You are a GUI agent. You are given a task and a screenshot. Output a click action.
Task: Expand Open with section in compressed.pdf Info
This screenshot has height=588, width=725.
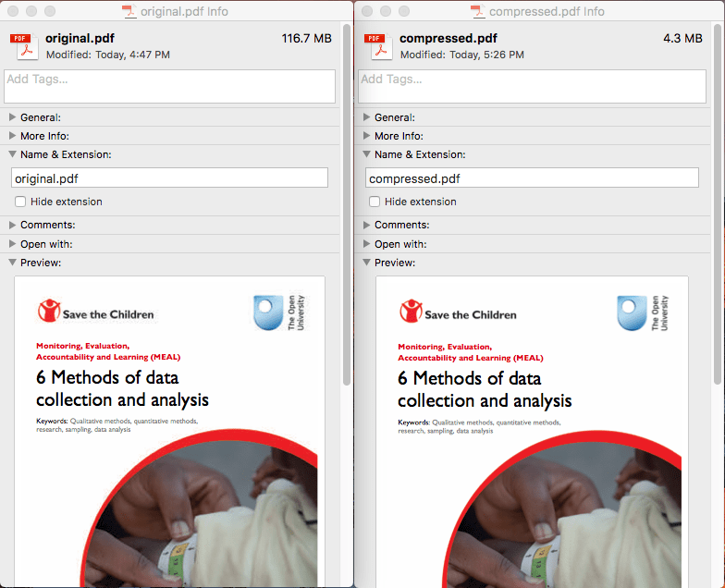(x=366, y=244)
